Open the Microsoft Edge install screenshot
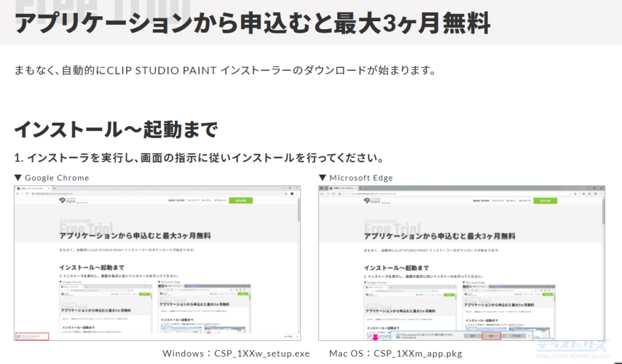The width and height of the screenshot is (622, 364). pyautogui.click(x=462, y=263)
